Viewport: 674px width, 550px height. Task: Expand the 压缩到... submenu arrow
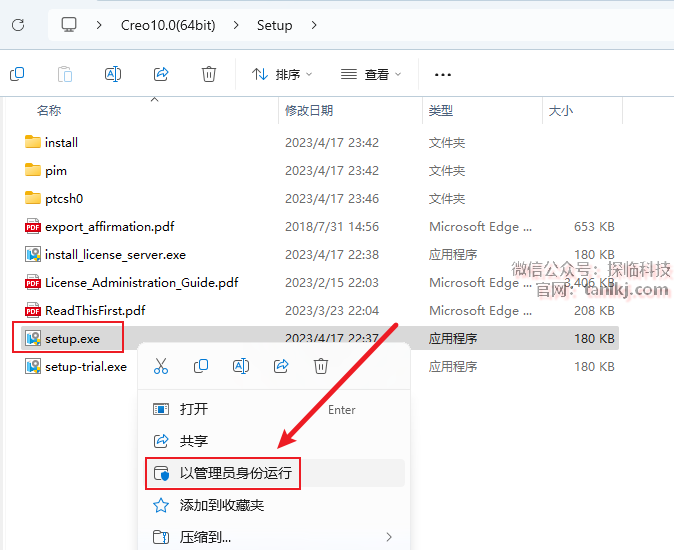pyautogui.click(x=389, y=537)
